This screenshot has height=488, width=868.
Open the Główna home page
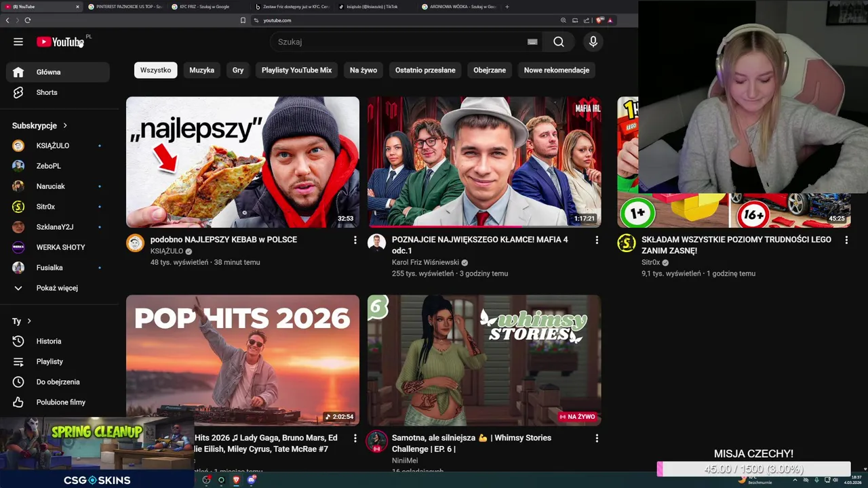coord(58,72)
